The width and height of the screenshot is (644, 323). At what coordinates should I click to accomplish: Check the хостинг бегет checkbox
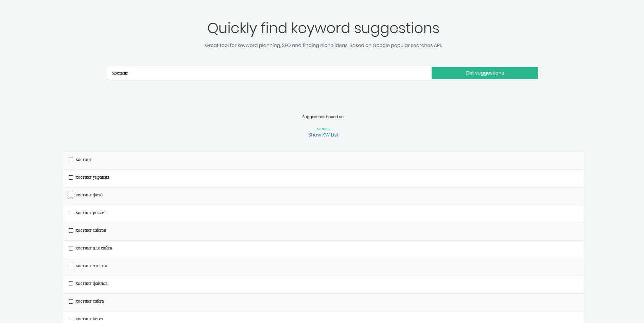[x=71, y=319]
